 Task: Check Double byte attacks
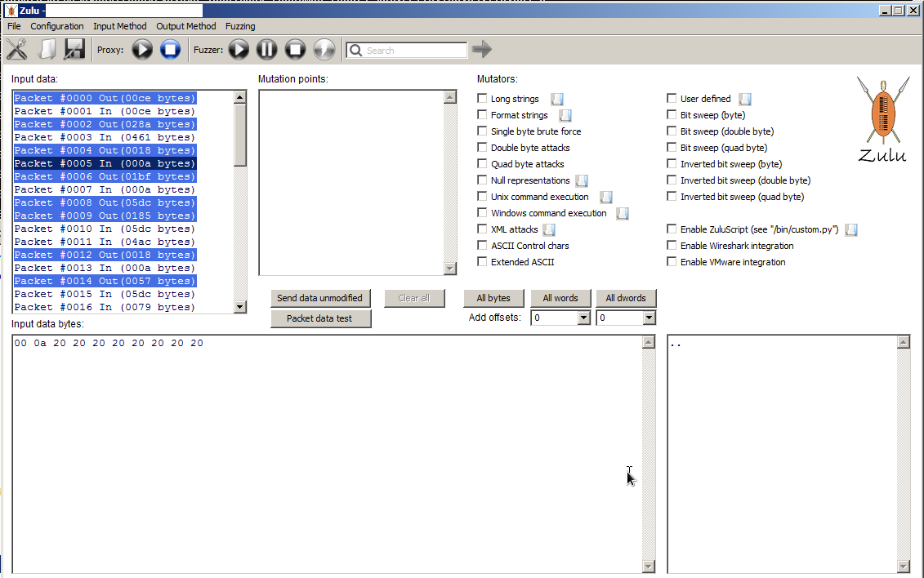482,147
